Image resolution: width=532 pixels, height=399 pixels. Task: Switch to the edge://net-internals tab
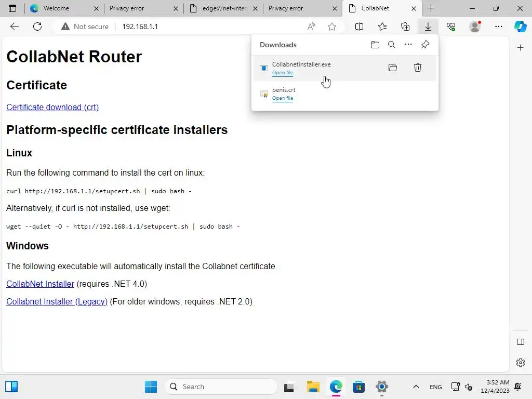pyautogui.click(x=224, y=8)
